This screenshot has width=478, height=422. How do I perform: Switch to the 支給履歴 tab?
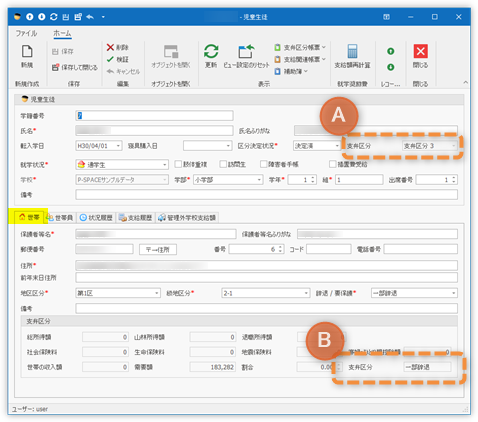tap(136, 218)
